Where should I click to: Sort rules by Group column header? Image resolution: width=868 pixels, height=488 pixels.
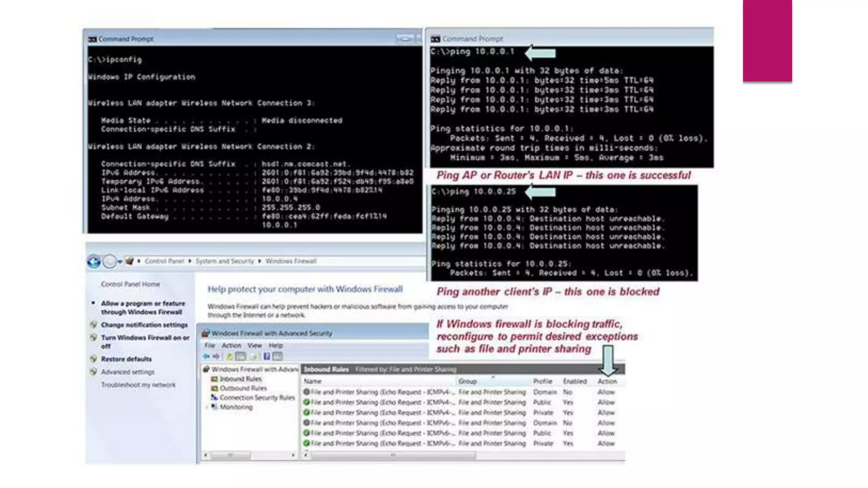pos(467,381)
